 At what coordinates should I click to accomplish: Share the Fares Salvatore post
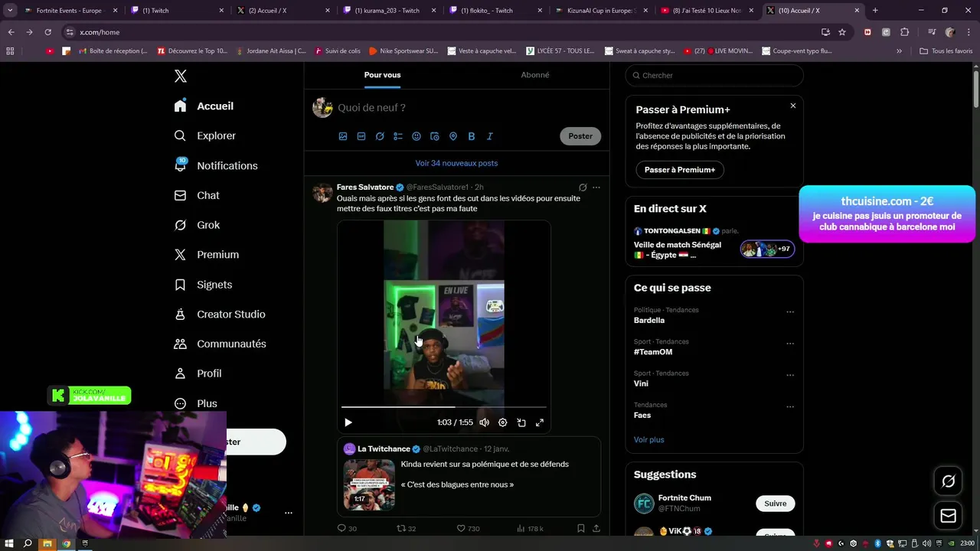point(596,528)
